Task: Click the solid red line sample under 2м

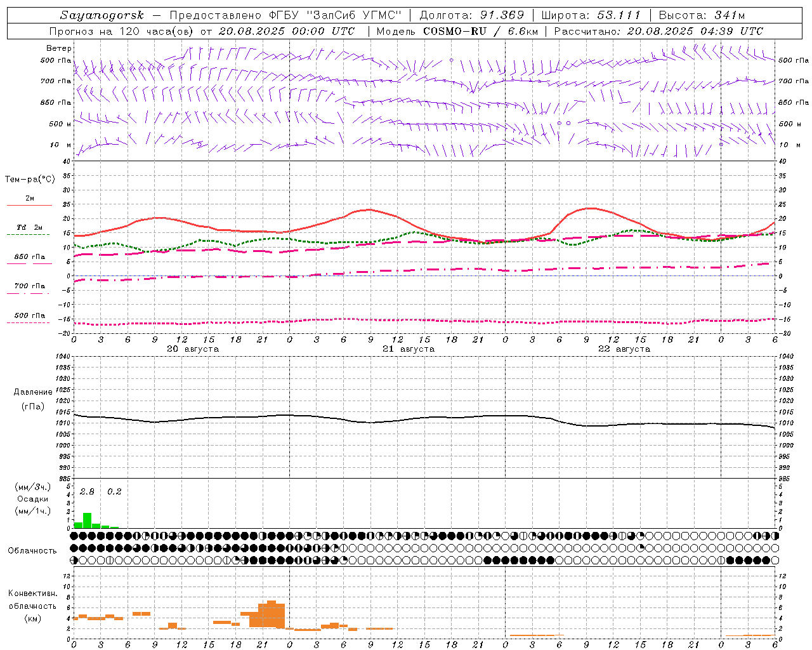Action: 29,206
